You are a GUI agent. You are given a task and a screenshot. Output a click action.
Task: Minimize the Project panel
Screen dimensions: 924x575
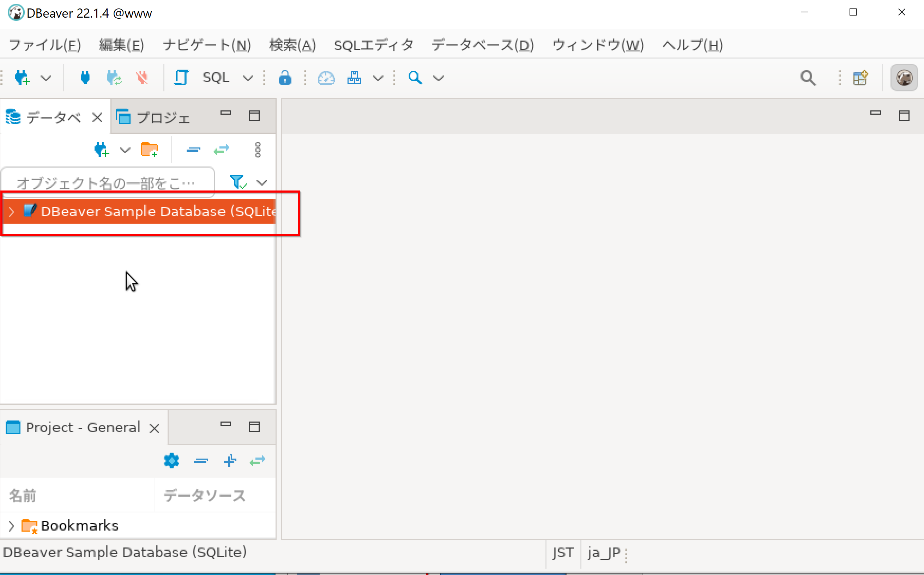(x=226, y=424)
